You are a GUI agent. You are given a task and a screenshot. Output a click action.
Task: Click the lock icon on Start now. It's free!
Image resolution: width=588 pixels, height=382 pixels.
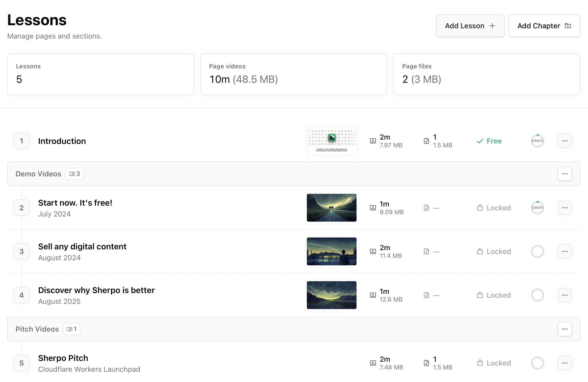479,207
